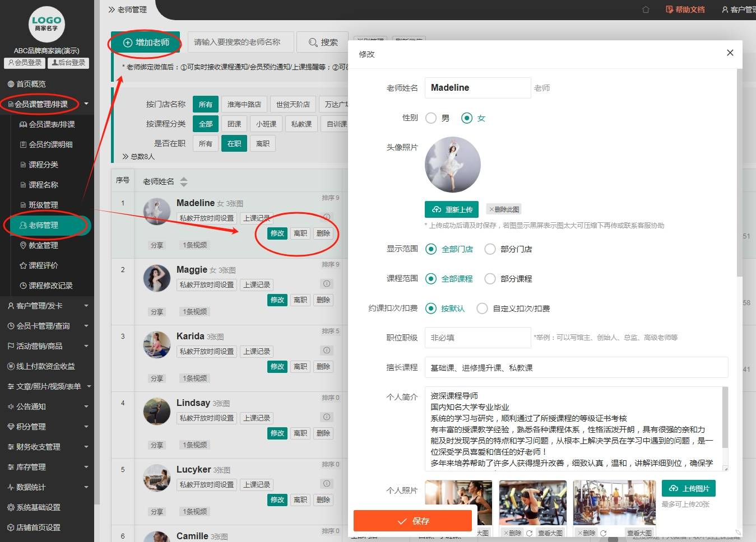Click 修改 for teacher Madeline
The image size is (756, 542).
[x=277, y=233]
